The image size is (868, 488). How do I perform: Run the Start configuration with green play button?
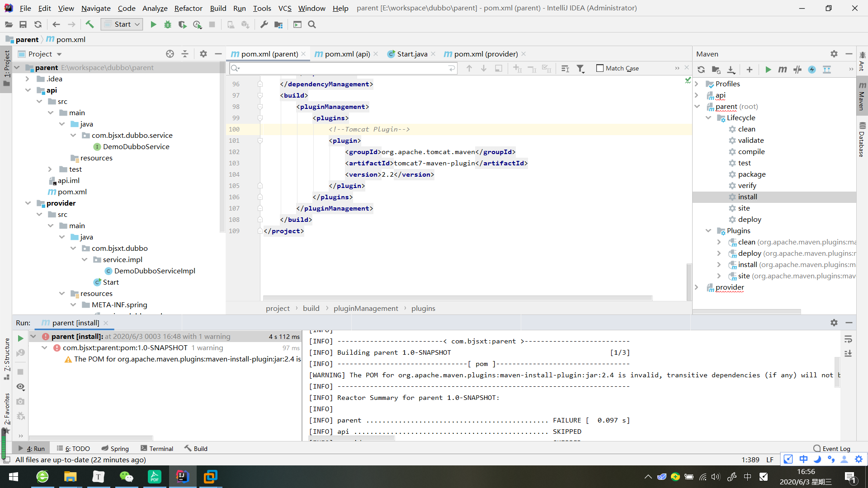coord(153,24)
